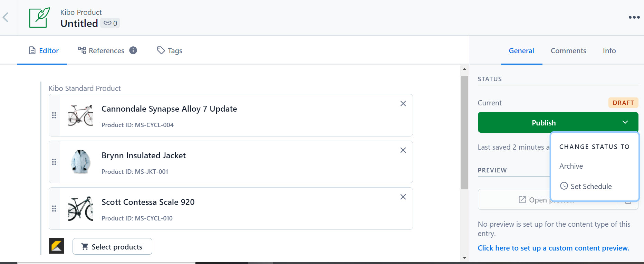Expand the Publish button chevron

tap(625, 122)
